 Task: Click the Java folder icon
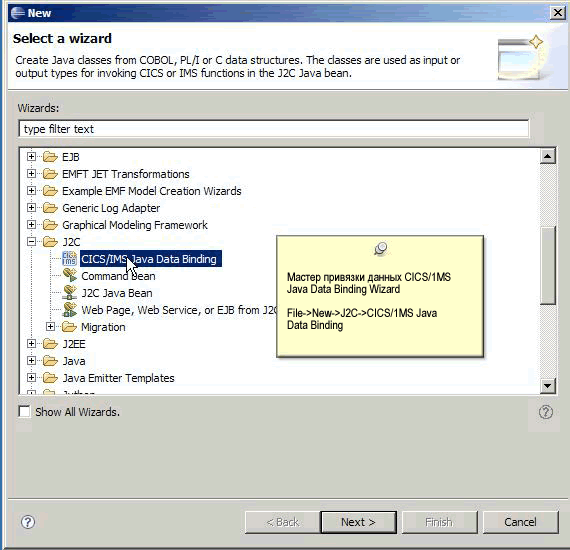pyautogui.click(x=50, y=361)
